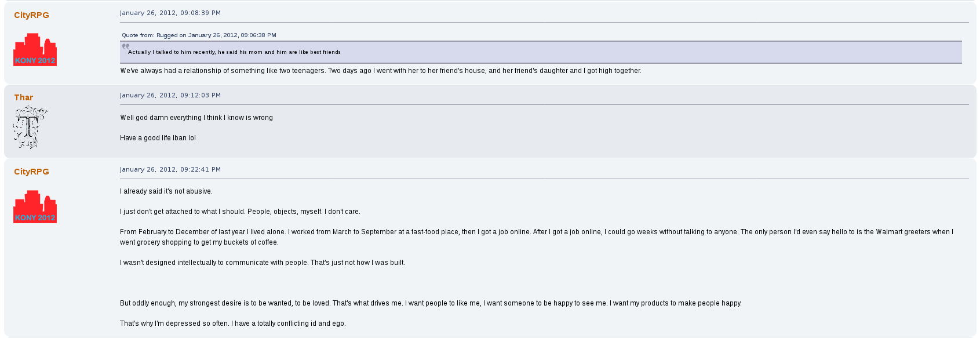Click Thar's ornate letter T avatar
Viewport: 980px width, 338px height.
point(30,127)
